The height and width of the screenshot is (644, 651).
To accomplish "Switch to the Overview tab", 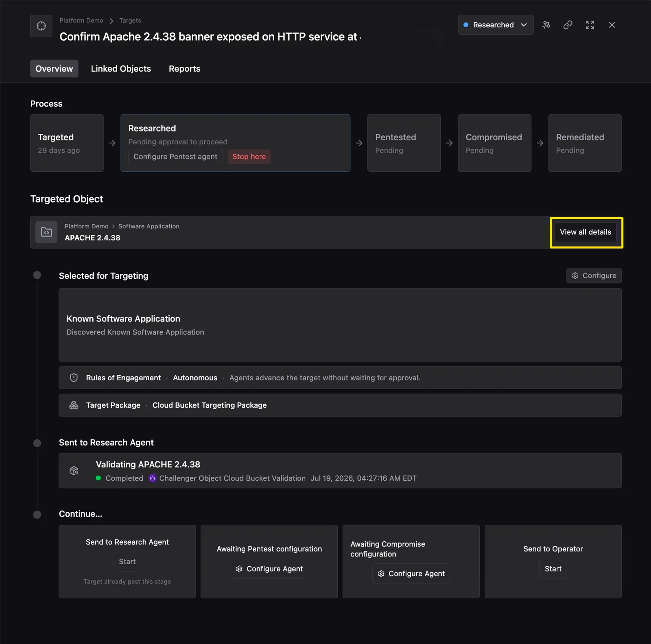I will (54, 69).
